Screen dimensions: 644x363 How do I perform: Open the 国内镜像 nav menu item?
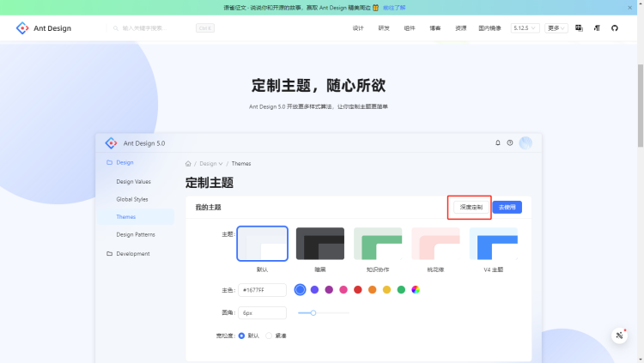(489, 28)
